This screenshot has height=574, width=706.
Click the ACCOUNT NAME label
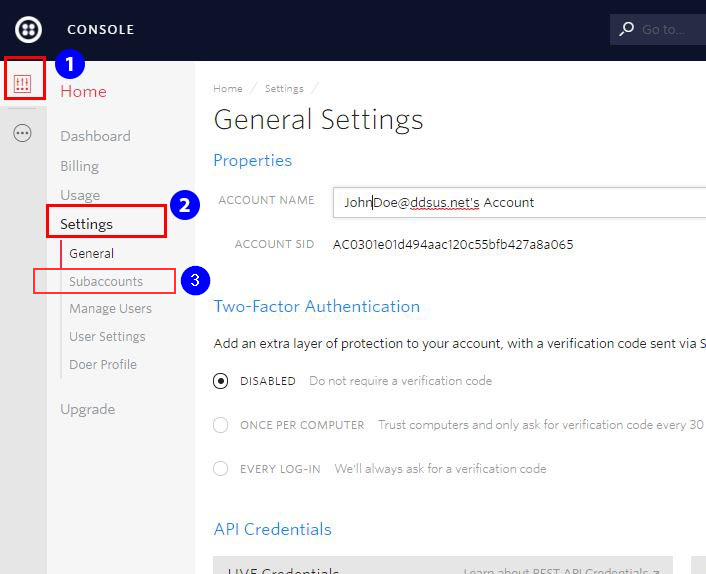(x=266, y=200)
